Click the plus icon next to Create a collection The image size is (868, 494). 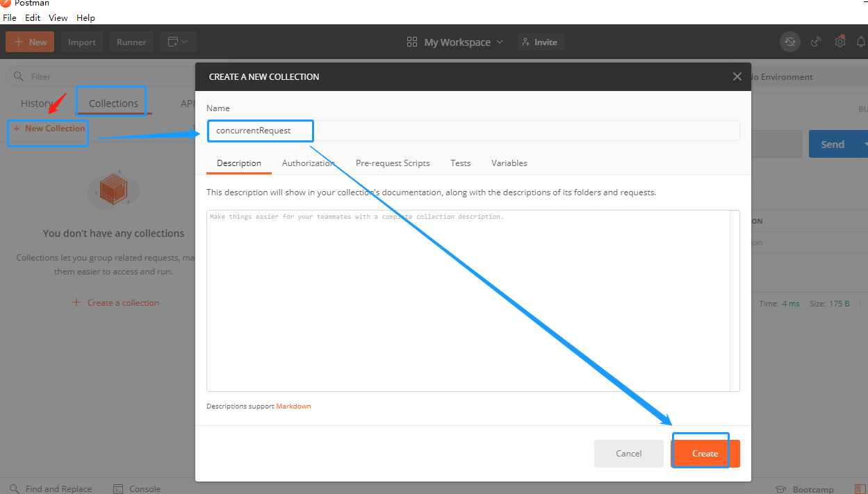coord(76,303)
